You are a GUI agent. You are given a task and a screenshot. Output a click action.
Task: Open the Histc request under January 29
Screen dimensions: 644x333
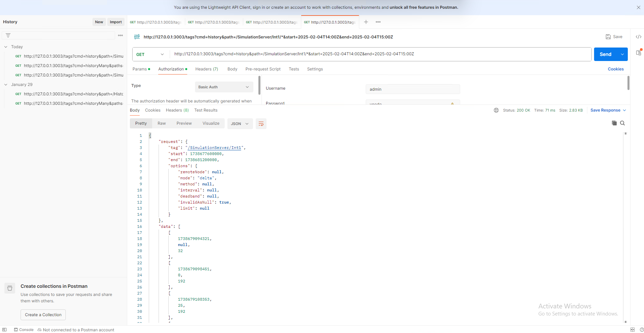[69, 94]
